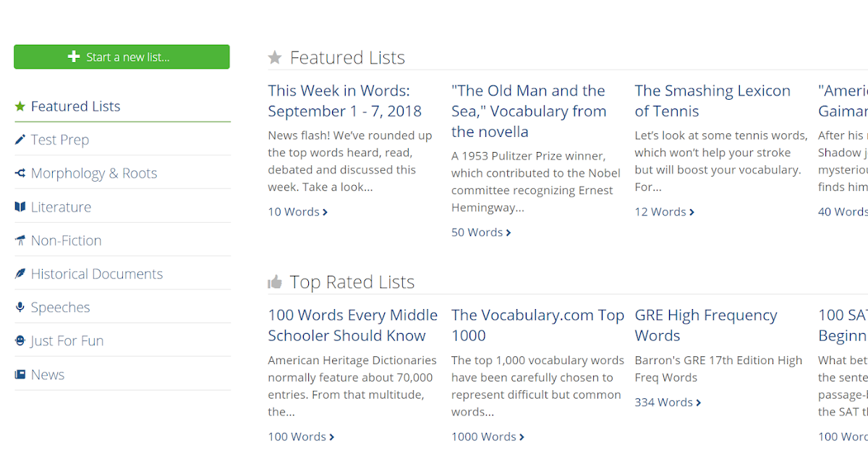The height and width of the screenshot is (456, 868).
Task: Click the thumbs-up icon by Top Rated Lists
Action: coord(275,282)
